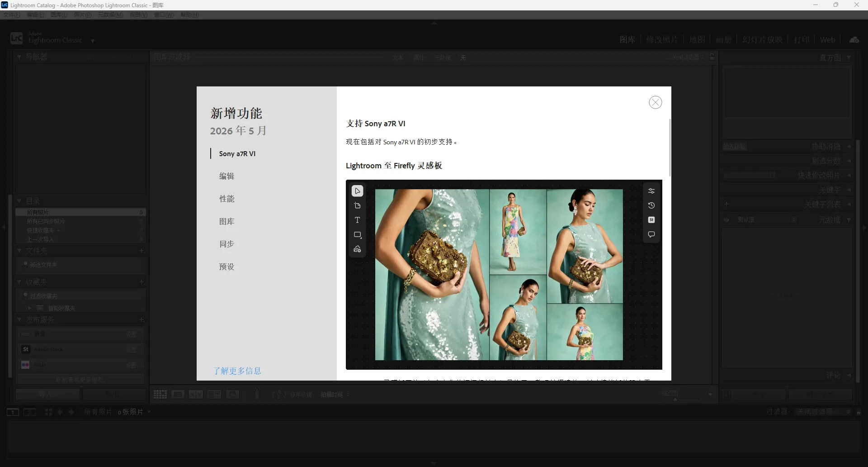
Task: Collapse the 收藏夹 panel triangle
Action: point(19,282)
